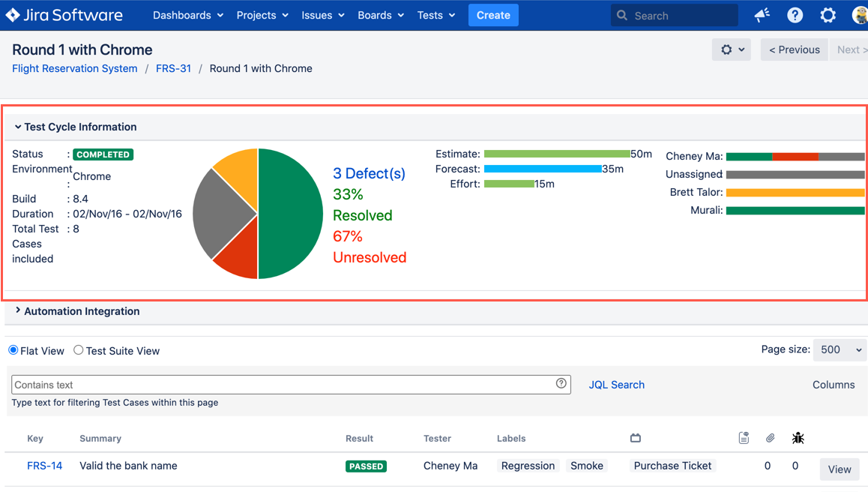
Task: Open the Dashboards menu
Action: [187, 15]
